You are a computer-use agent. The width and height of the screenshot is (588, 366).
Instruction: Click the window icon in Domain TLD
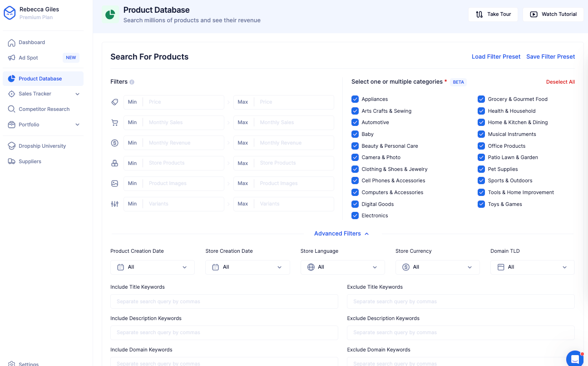[x=501, y=267]
